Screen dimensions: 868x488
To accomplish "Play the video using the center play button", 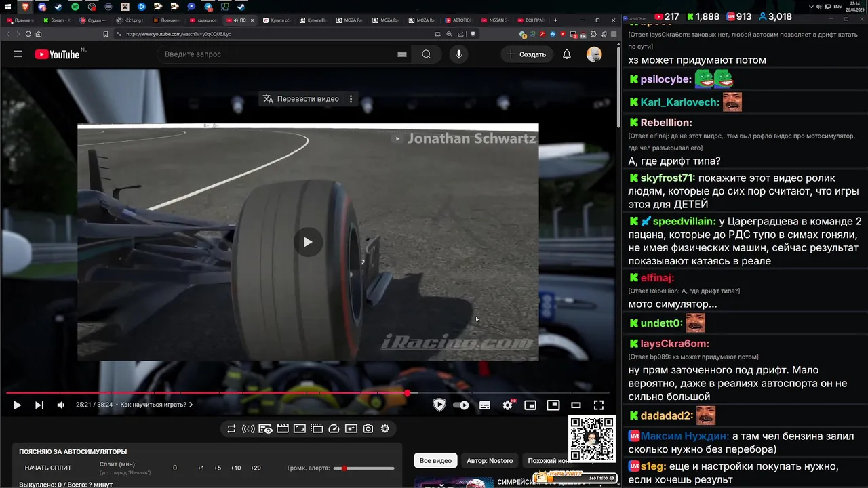I will pos(308,242).
